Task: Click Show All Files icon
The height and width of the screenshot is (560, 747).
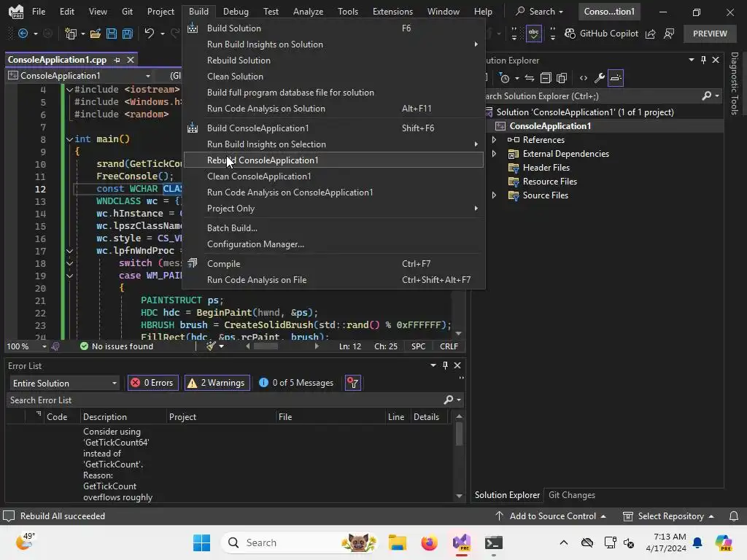Action: coord(562,77)
